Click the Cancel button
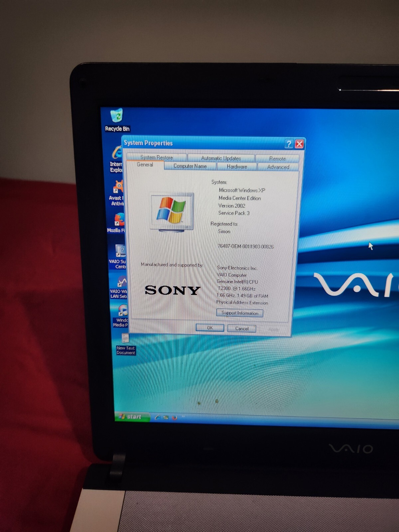This screenshot has height=532, width=399. point(242,329)
